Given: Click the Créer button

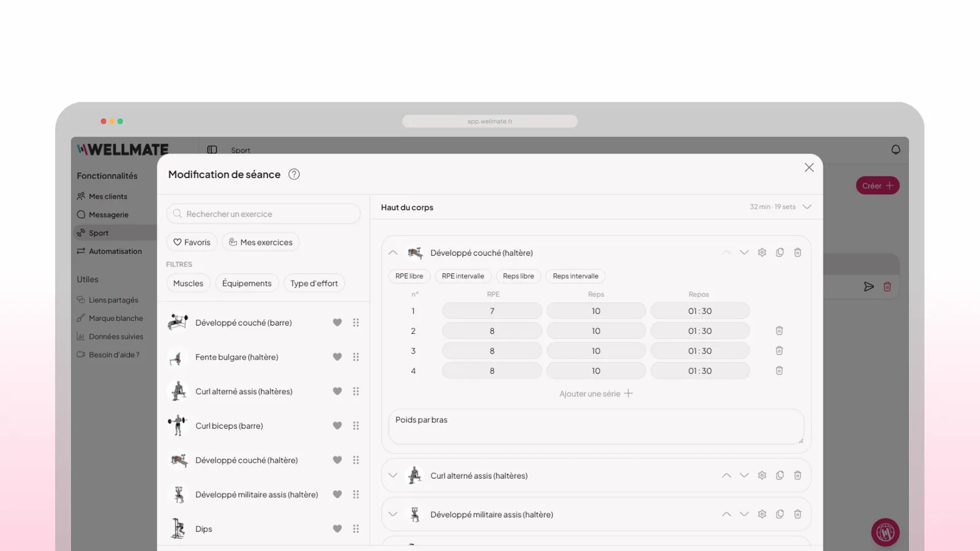Looking at the screenshot, I should pos(878,186).
